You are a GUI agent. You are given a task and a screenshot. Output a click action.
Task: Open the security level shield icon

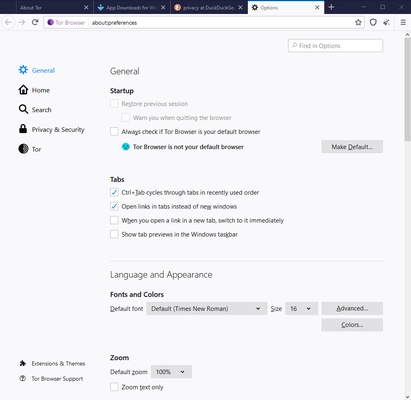pyautogui.click(x=373, y=22)
